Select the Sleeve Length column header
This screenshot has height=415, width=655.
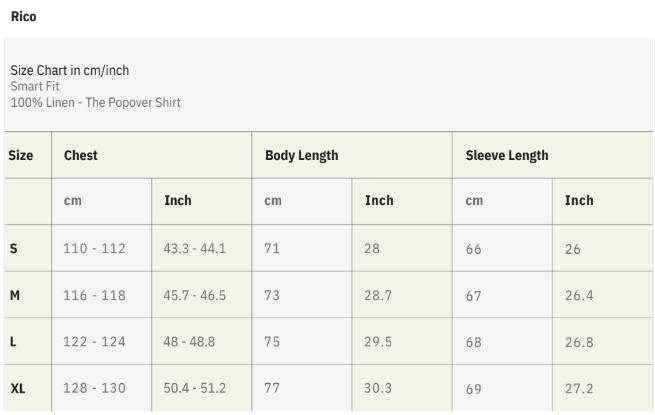(507, 156)
